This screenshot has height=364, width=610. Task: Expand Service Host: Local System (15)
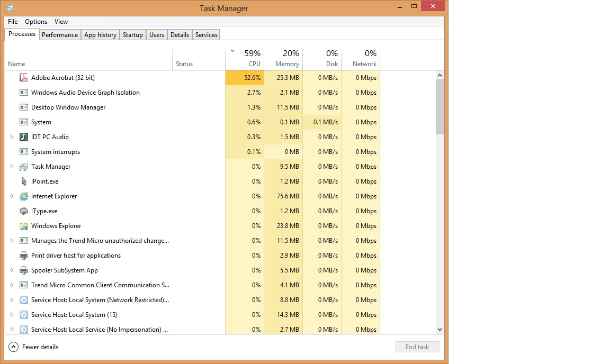(x=12, y=315)
